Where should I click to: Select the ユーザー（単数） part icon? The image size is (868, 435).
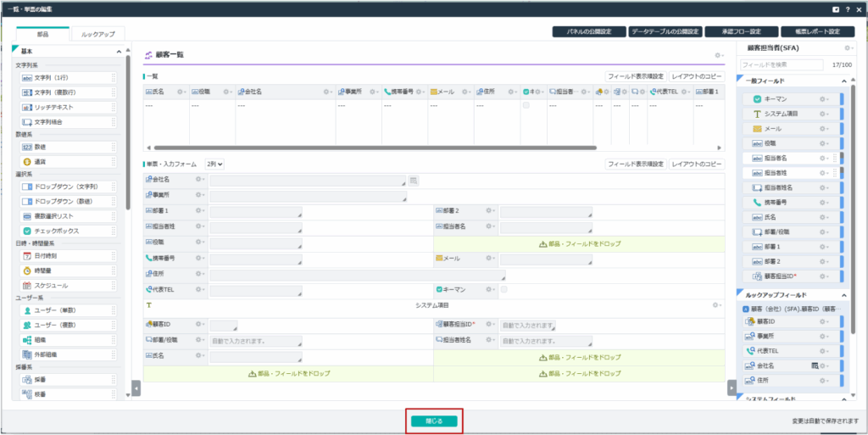pos(27,310)
